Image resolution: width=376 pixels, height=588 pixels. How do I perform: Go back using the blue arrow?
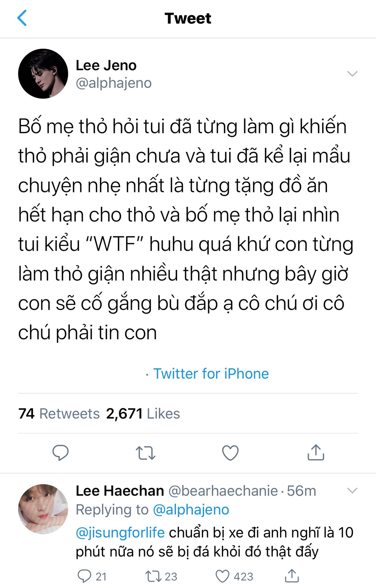pos(22,18)
